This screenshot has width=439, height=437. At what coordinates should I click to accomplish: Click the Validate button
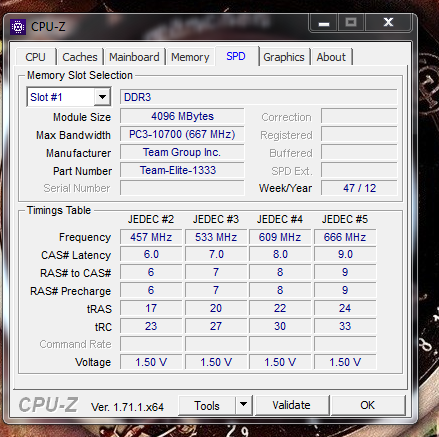[291, 405]
